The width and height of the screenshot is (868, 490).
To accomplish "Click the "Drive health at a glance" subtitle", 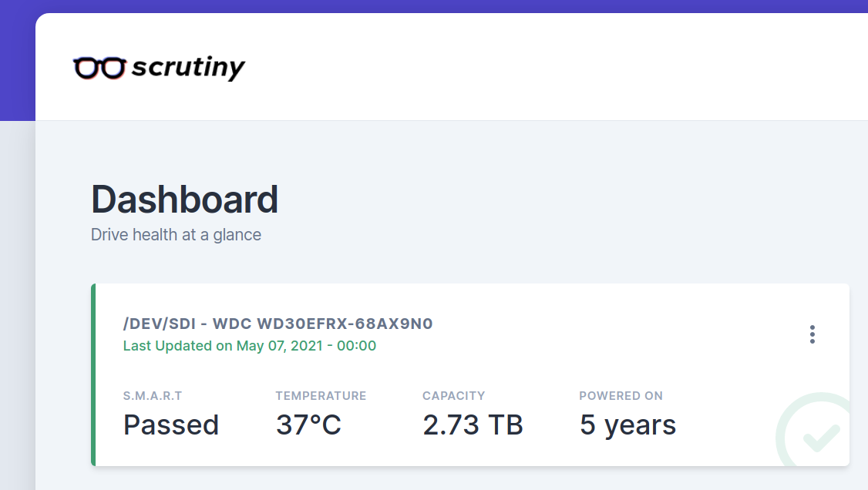I will coord(176,234).
